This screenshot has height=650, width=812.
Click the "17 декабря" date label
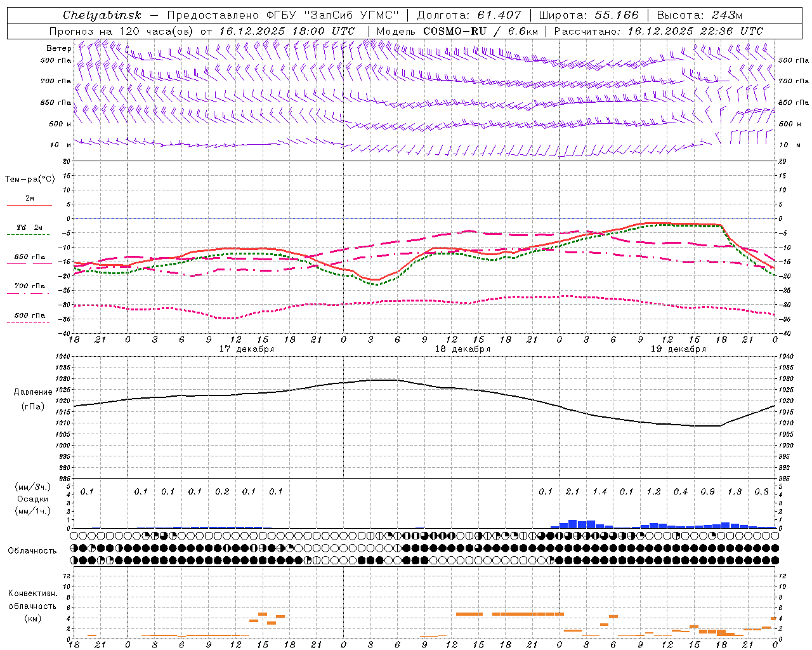point(247,349)
